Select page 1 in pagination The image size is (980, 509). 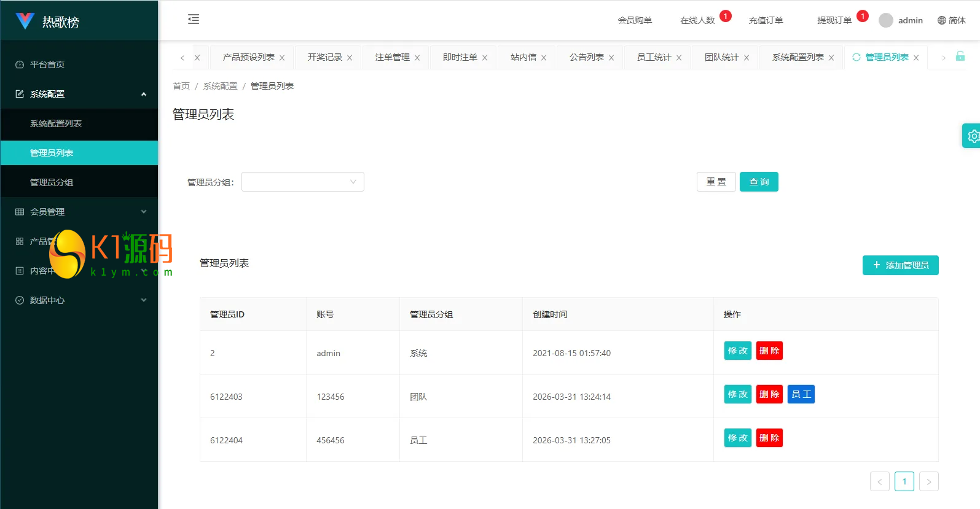(904, 481)
